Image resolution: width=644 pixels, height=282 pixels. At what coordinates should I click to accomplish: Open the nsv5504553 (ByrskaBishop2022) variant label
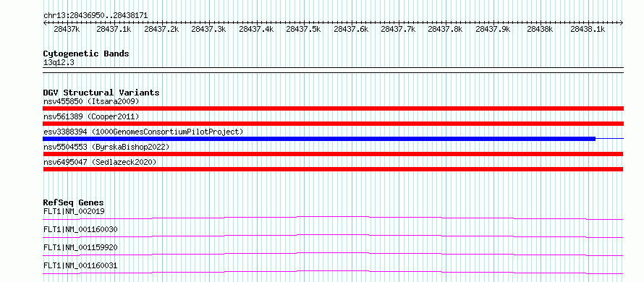(106, 147)
